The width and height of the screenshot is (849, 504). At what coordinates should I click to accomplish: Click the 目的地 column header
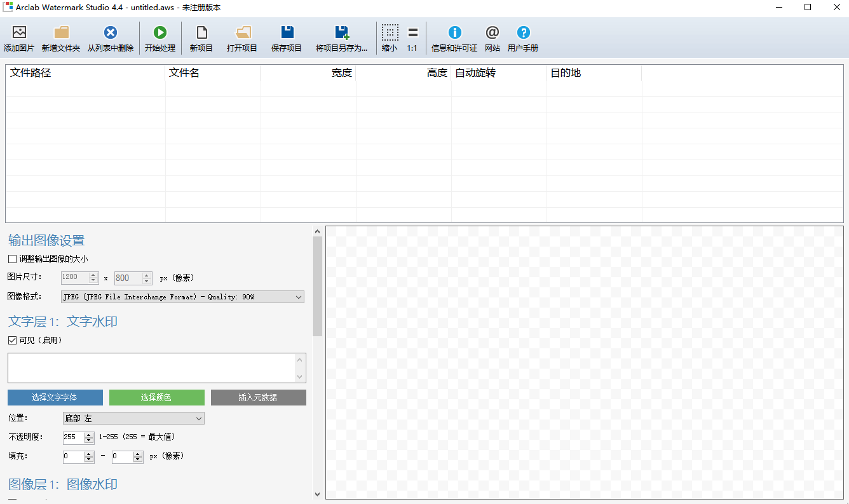(x=594, y=73)
